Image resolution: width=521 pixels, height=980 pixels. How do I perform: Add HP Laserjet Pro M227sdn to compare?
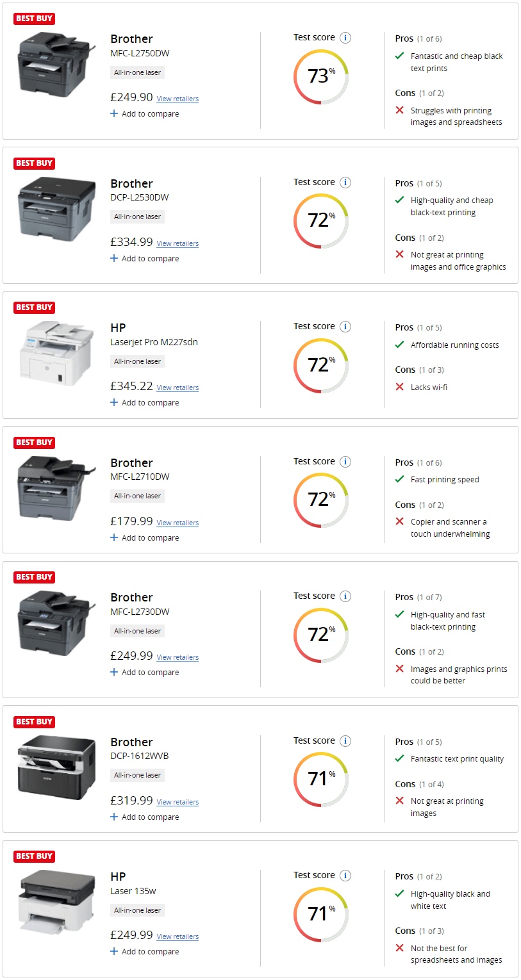(145, 403)
